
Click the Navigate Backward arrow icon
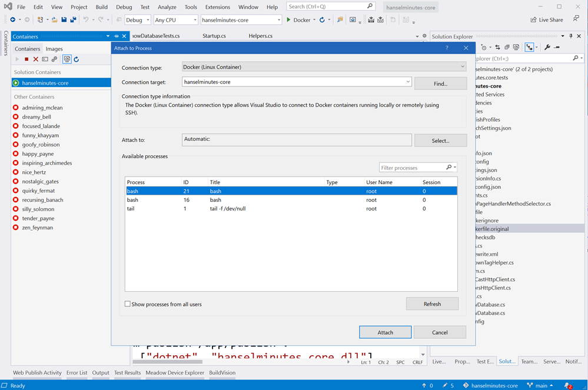tap(13, 20)
